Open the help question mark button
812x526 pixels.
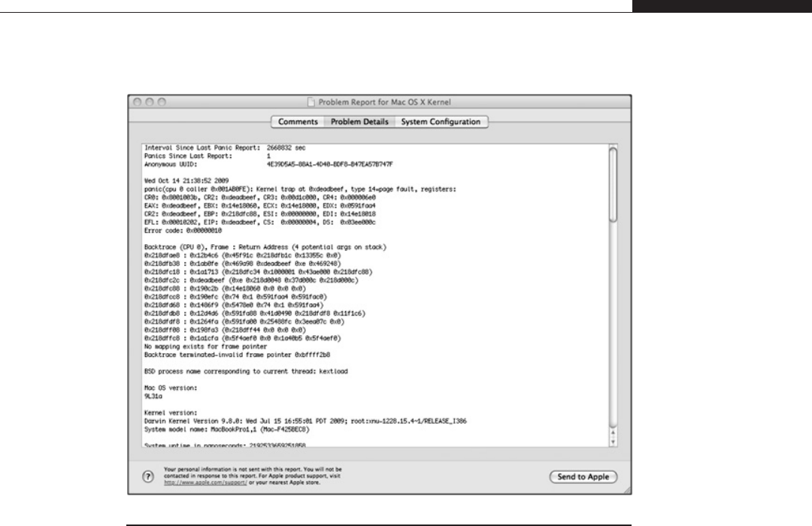(x=148, y=476)
